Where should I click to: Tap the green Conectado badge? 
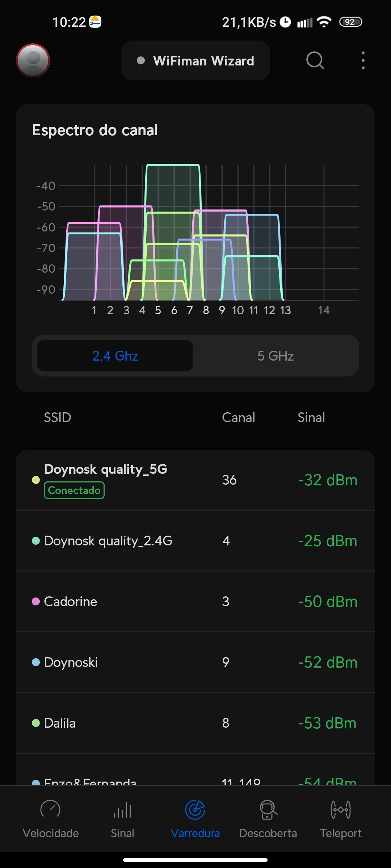[74, 490]
